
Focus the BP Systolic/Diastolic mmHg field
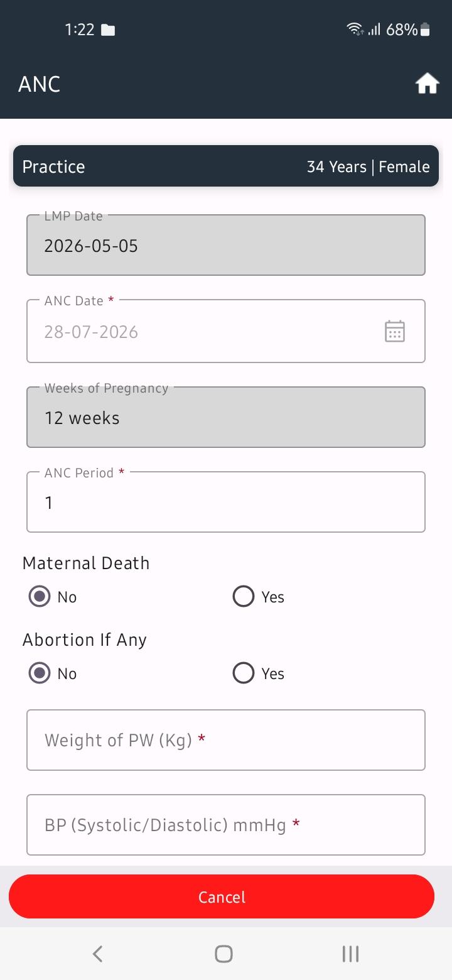(226, 825)
